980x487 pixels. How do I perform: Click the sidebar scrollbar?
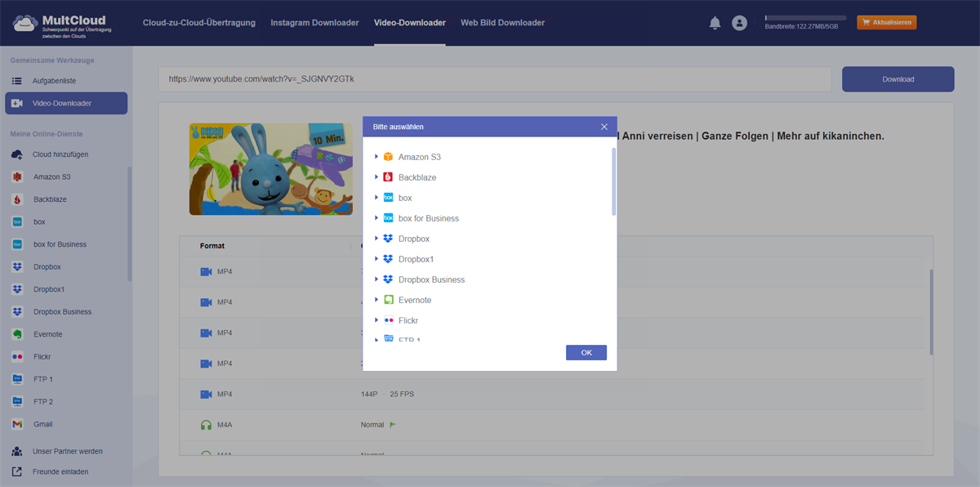pos(129,225)
